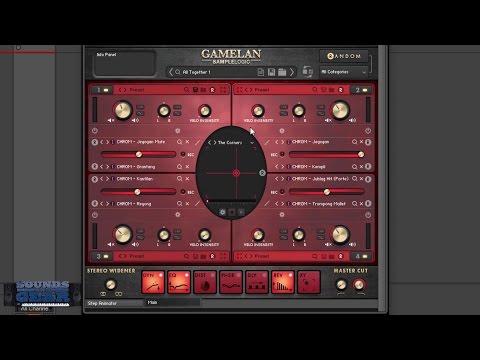Toggle core 4 enable indicator
The height and width of the screenshot is (360, 480).
click(365, 256)
